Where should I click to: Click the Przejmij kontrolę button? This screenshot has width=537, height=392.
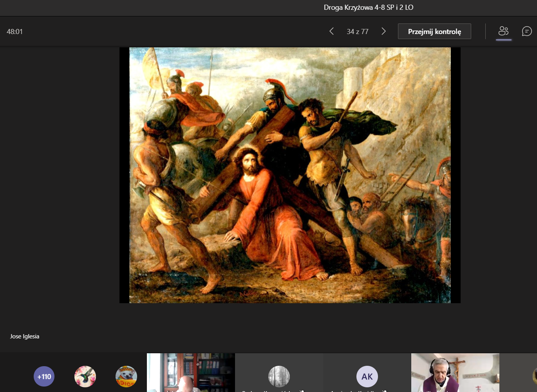(434, 31)
